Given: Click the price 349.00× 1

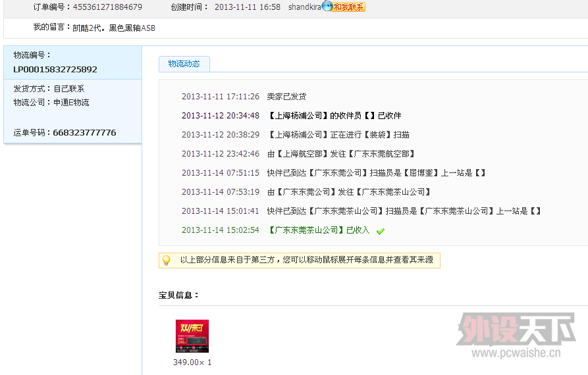Looking at the screenshot, I should (192, 362).
